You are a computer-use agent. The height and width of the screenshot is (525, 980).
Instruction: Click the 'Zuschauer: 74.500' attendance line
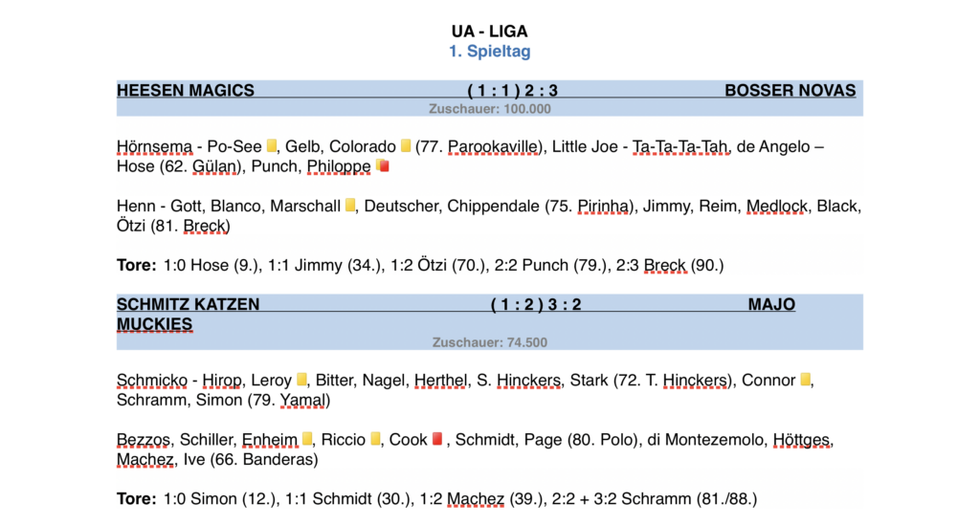click(x=490, y=341)
